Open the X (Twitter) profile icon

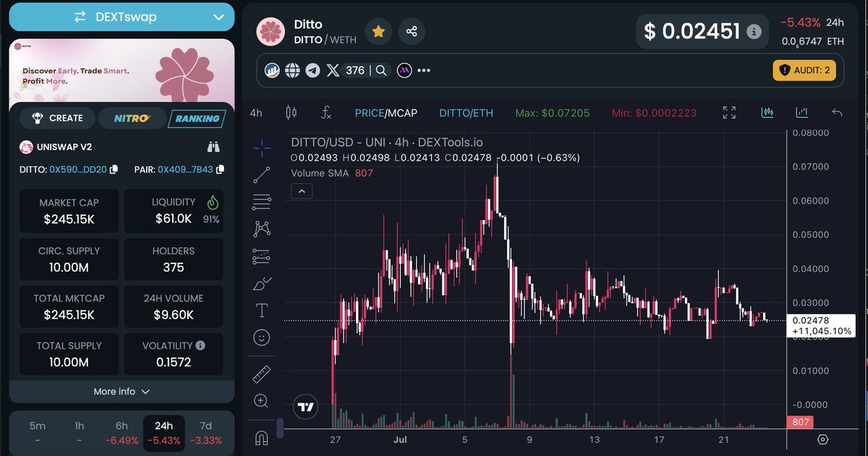(333, 70)
